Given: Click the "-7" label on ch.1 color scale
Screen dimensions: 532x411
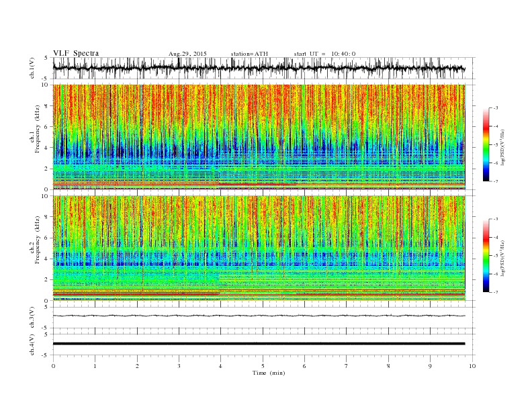Looking at the screenshot, I should [495, 181].
